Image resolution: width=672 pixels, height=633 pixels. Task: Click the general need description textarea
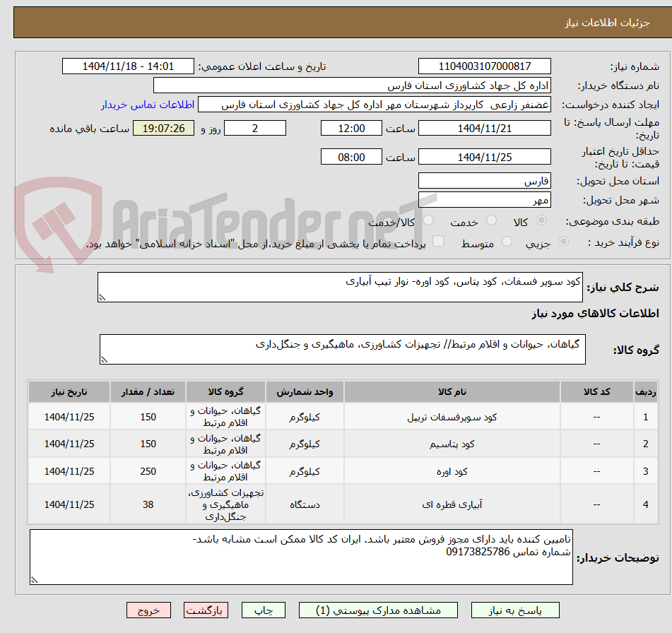[340, 287]
